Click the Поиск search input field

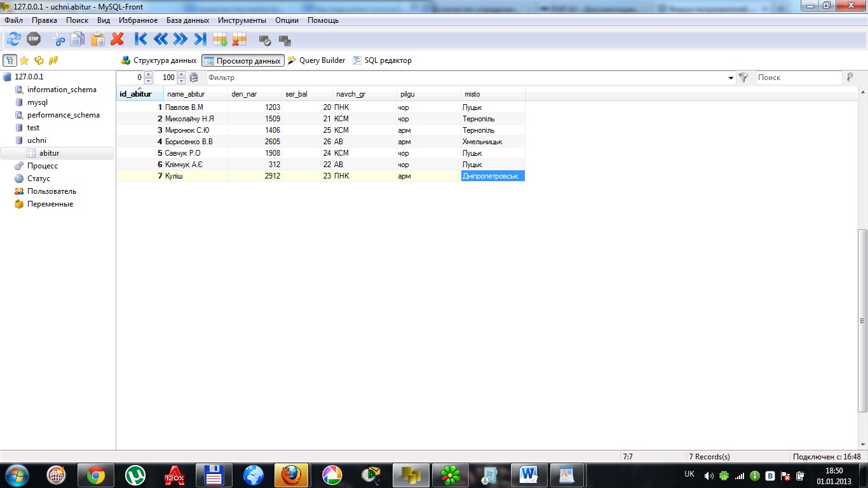coord(798,78)
